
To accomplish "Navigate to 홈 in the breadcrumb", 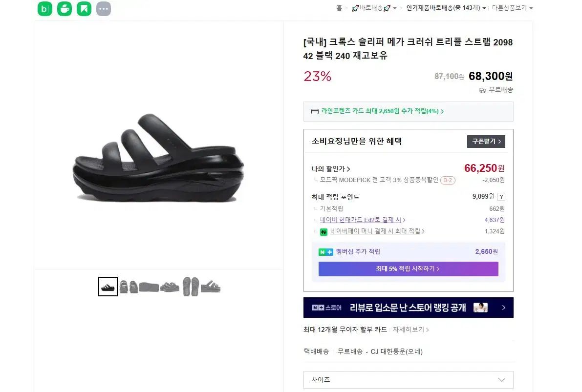I will [x=339, y=8].
